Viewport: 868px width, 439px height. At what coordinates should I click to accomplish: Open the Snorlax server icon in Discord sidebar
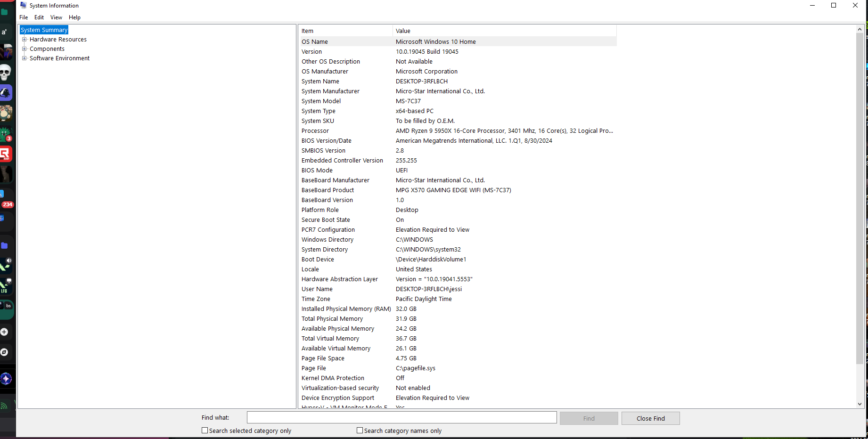(x=6, y=113)
